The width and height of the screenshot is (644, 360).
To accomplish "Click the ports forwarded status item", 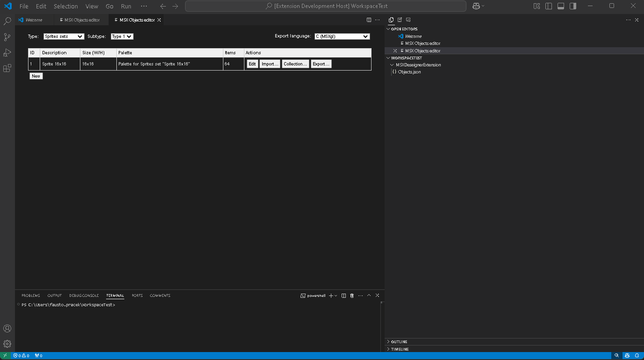I will [38, 356].
